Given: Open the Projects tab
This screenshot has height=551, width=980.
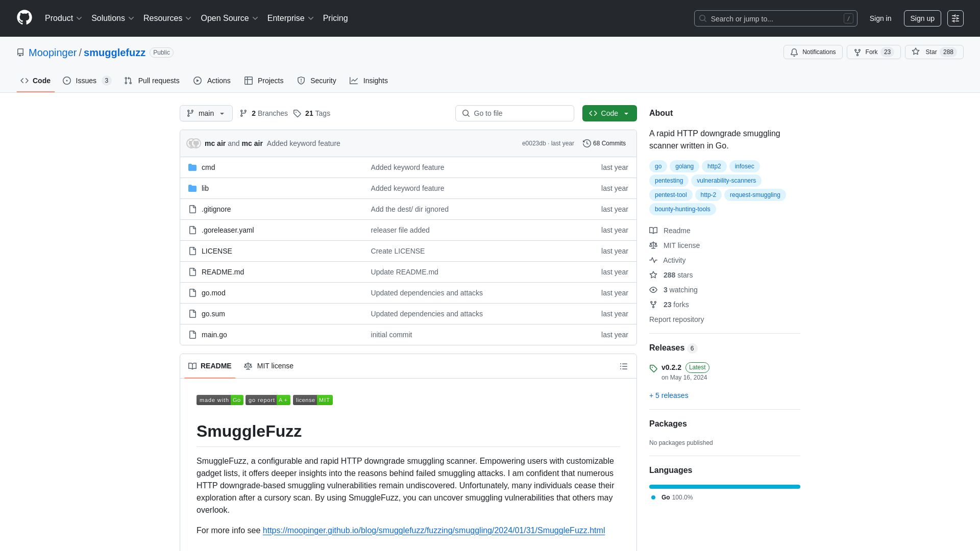Looking at the screenshot, I should (x=264, y=81).
